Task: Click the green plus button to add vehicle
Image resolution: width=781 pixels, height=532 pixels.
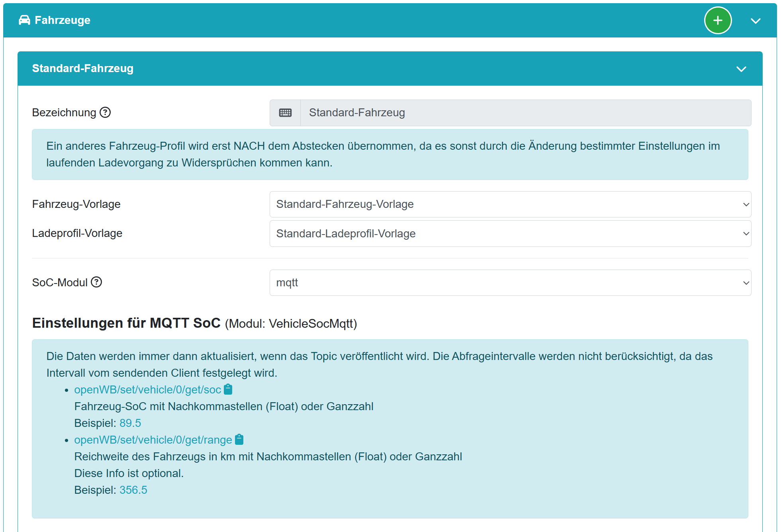Action: (x=717, y=20)
